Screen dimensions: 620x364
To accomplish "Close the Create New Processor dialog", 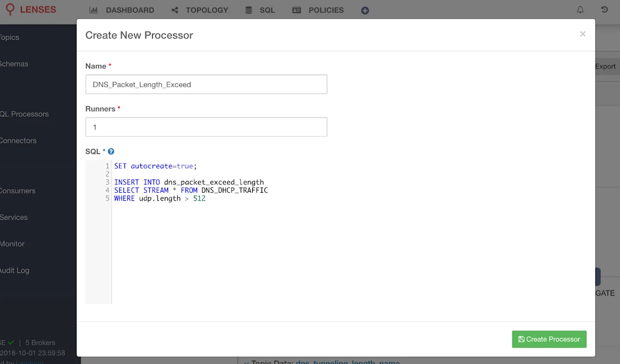I will [583, 34].
